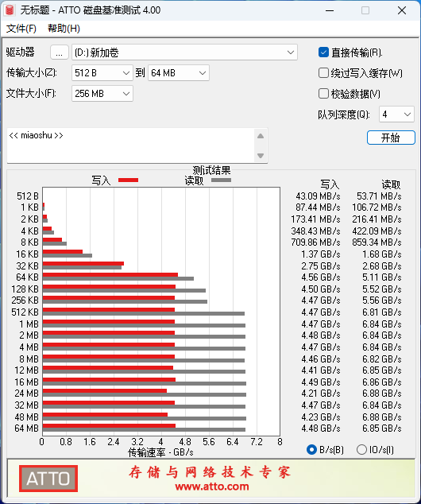Minimize the ATTO benchmark window
Viewport: 421px width, 504px height.
pos(330,10)
